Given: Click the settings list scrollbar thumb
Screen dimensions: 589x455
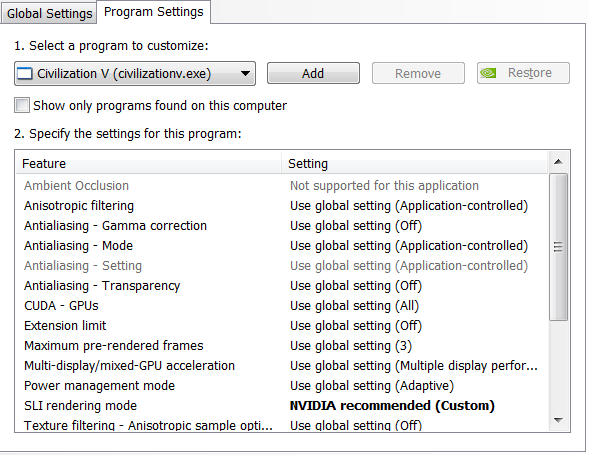Looking at the screenshot, I should tap(558, 247).
